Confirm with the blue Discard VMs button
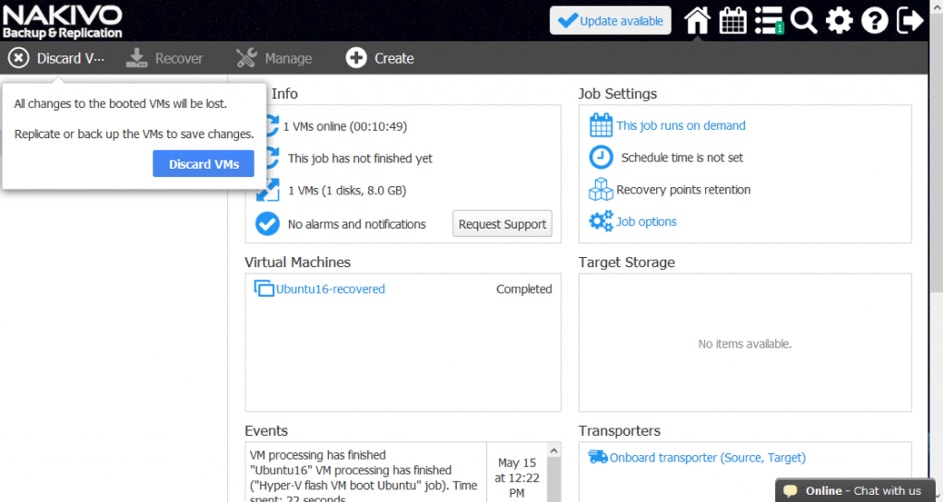The height and width of the screenshot is (502, 943). click(x=203, y=164)
